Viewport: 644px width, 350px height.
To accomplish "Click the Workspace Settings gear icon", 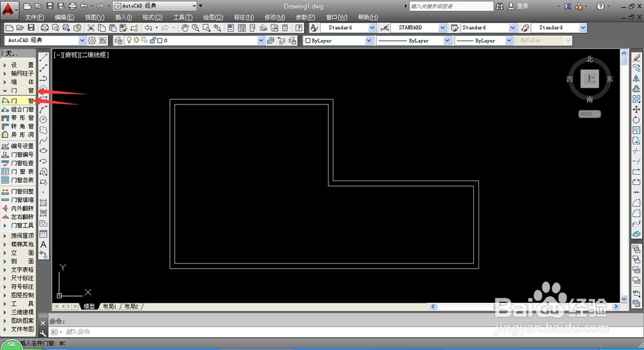I will tap(91, 41).
